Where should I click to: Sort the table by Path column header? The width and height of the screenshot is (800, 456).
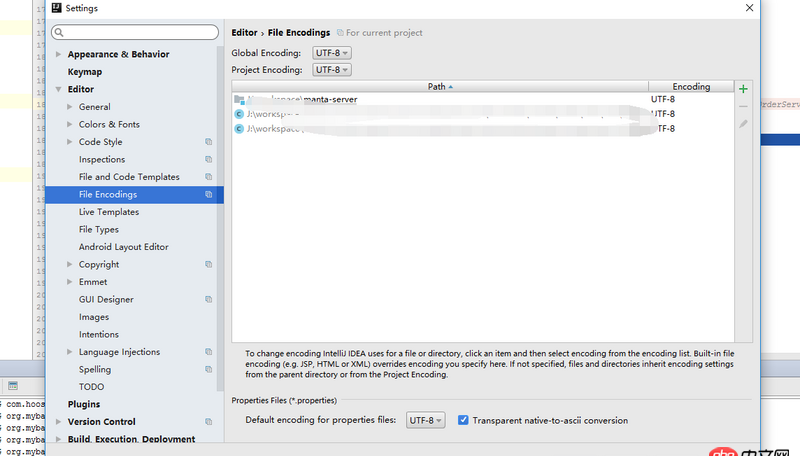(x=440, y=87)
